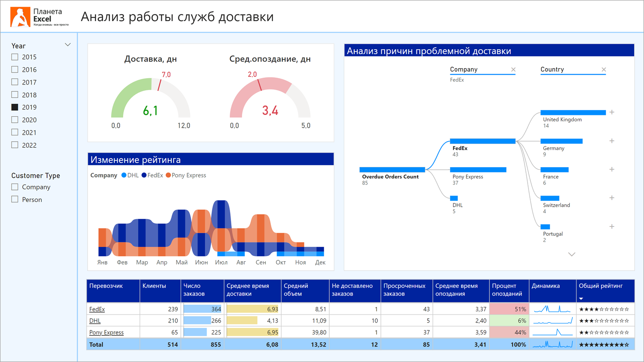Click the Планета Excel logo

[39, 17]
